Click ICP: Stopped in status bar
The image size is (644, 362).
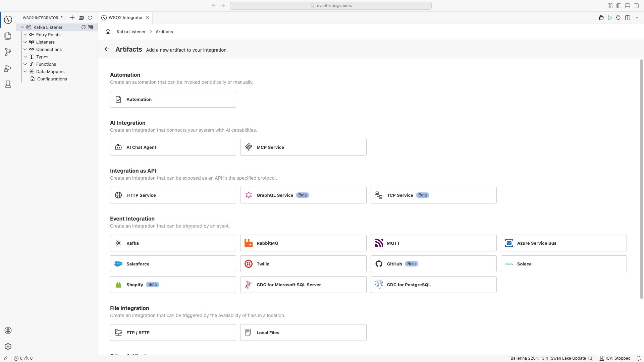(x=615, y=358)
